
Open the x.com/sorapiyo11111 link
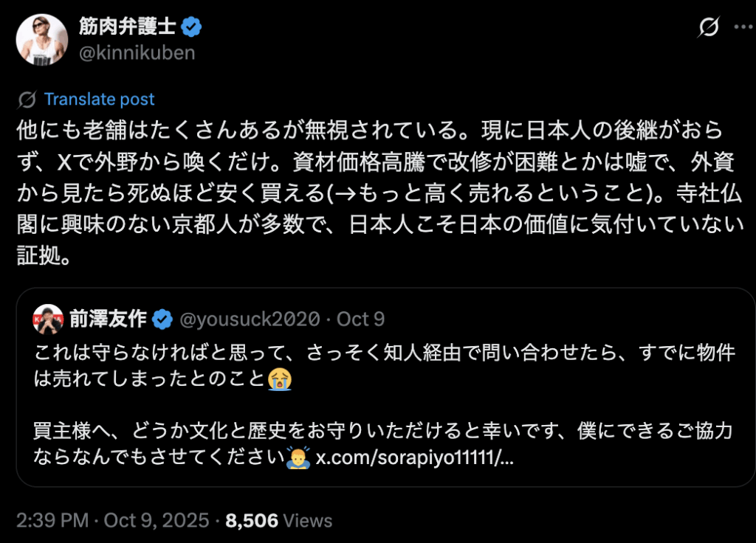pos(414,457)
